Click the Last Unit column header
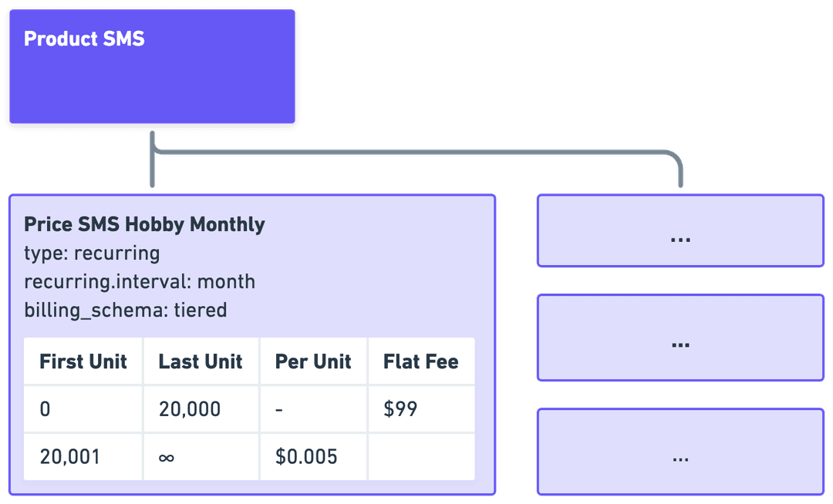 201,361
